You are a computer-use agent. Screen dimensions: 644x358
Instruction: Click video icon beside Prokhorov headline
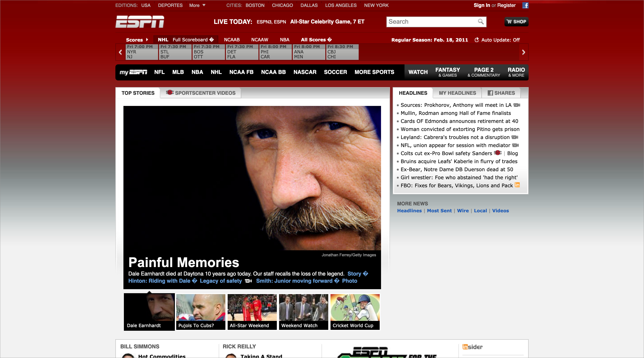(x=517, y=105)
